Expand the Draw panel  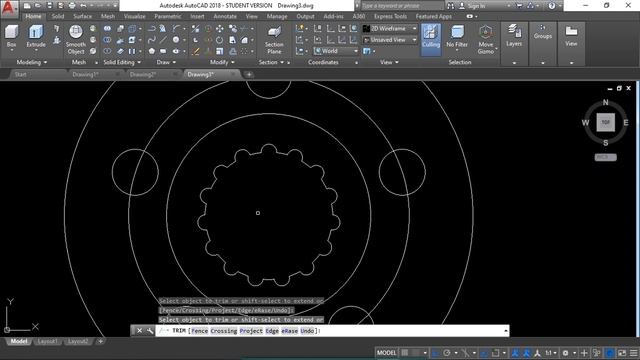coord(166,62)
